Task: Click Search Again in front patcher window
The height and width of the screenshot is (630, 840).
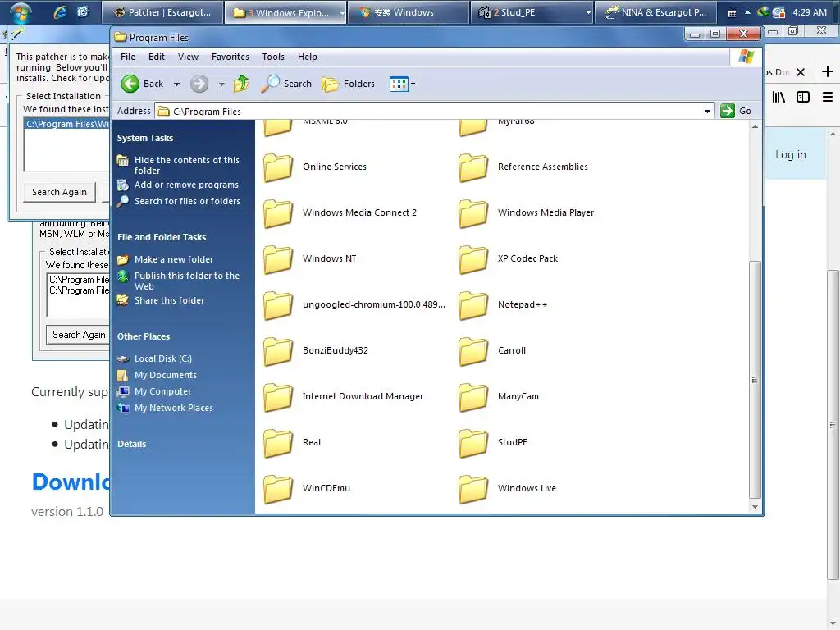Action: point(59,192)
